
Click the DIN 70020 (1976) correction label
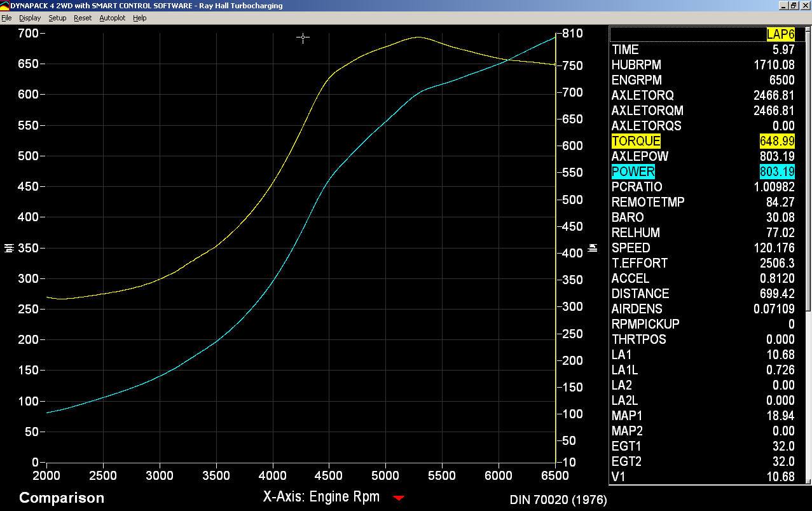[x=558, y=500]
